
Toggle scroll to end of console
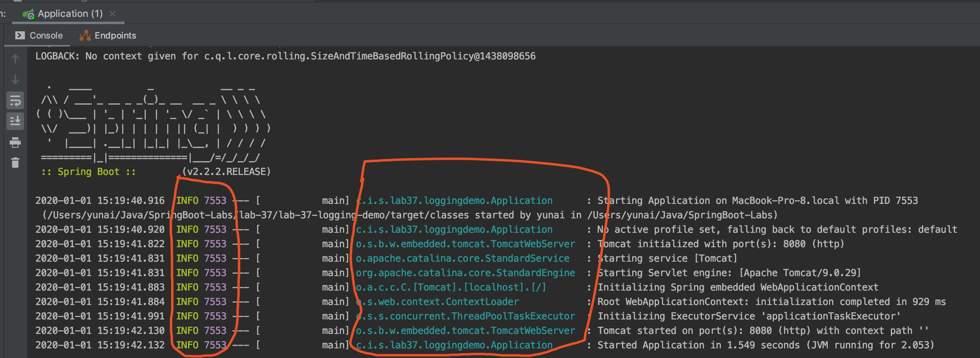point(15,121)
